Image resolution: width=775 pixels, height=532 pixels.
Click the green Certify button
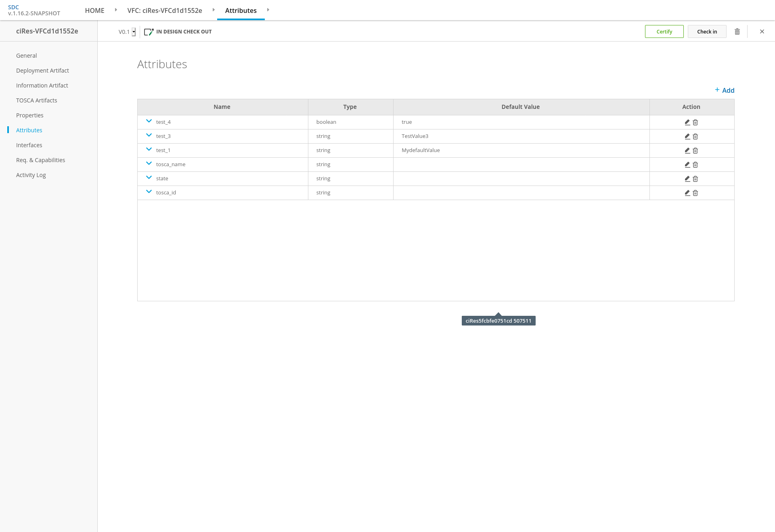(x=664, y=31)
